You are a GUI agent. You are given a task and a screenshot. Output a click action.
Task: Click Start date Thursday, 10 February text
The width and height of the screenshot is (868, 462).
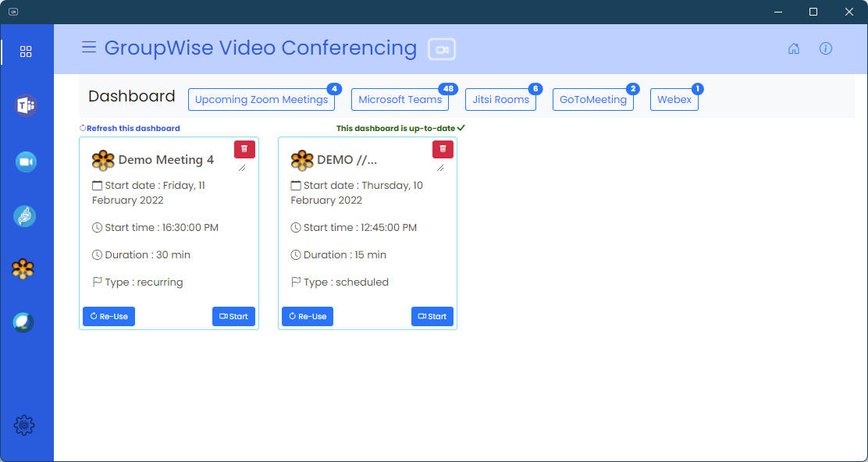[x=357, y=193]
